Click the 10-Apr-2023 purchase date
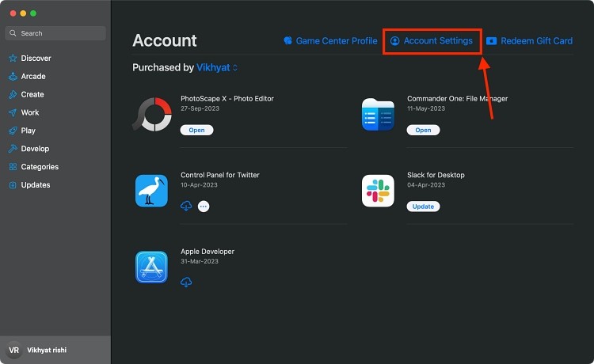Image resolution: width=594 pixels, height=364 pixels. [x=199, y=185]
